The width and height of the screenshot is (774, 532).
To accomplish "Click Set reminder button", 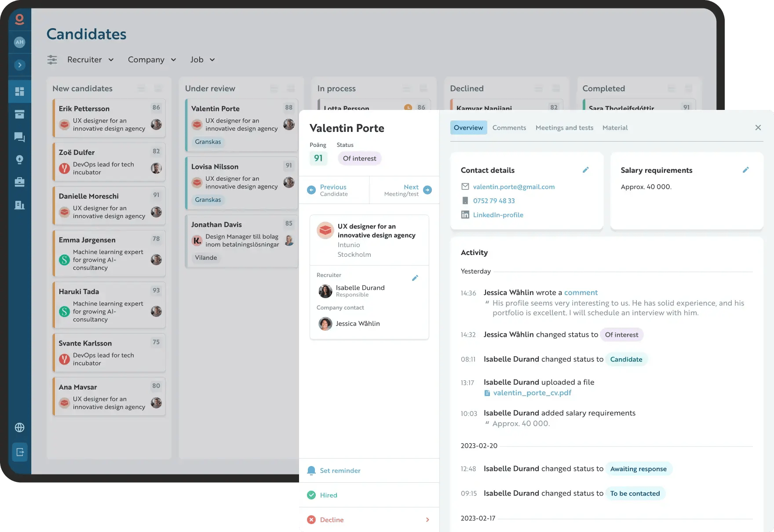I will pos(340,470).
